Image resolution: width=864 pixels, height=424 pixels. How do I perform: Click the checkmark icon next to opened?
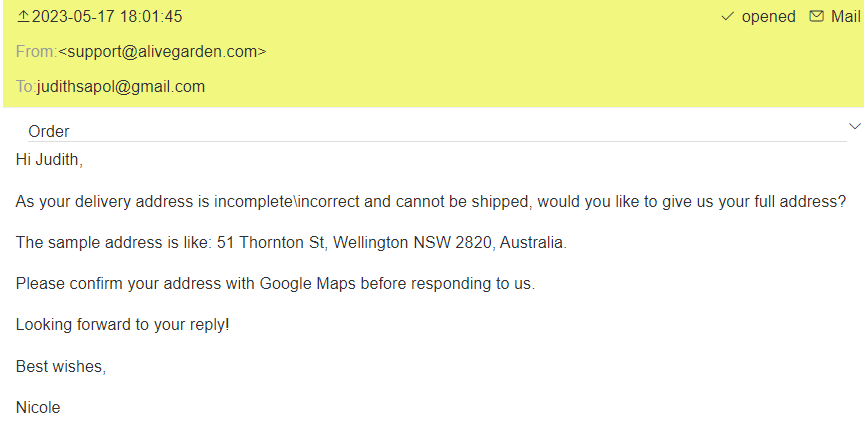pos(727,17)
